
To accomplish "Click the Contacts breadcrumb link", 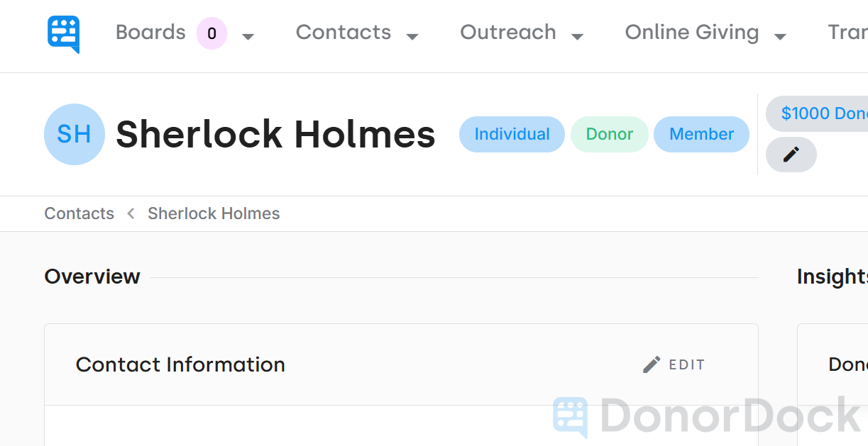I will click(79, 213).
